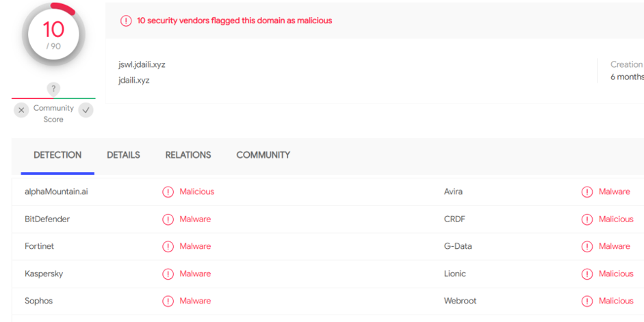Click the warning icon for the BitDefender row
The height and width of the screenshot is (322, 644).
(168, 219)
